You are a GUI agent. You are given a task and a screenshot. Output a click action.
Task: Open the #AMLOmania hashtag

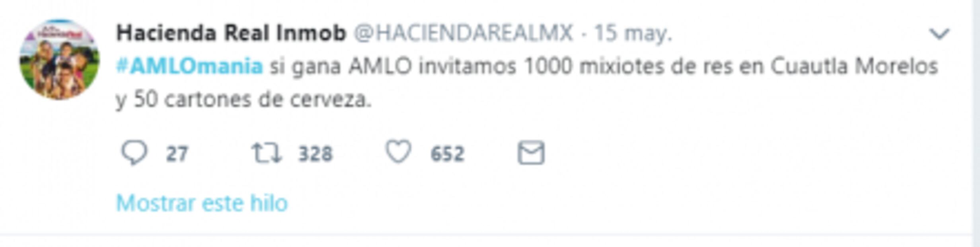pyautogui.click(x=189, y=66)
